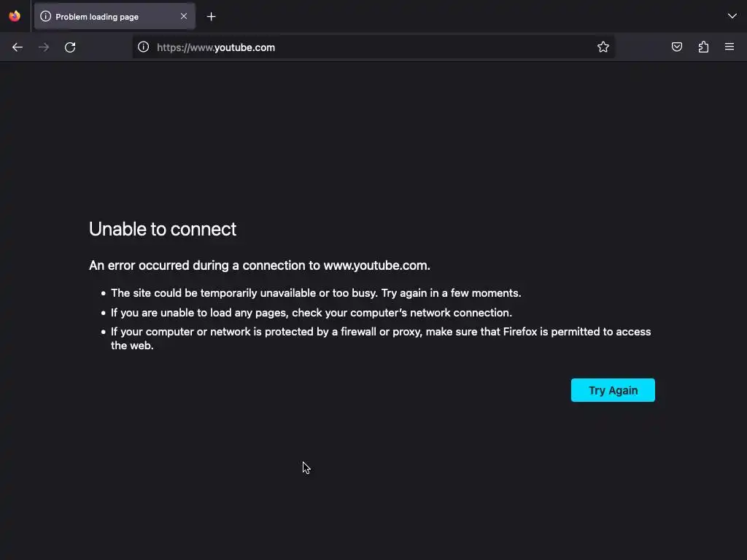Click the forward arrow button
The image size is (747, 560).
tap(44, 47)
